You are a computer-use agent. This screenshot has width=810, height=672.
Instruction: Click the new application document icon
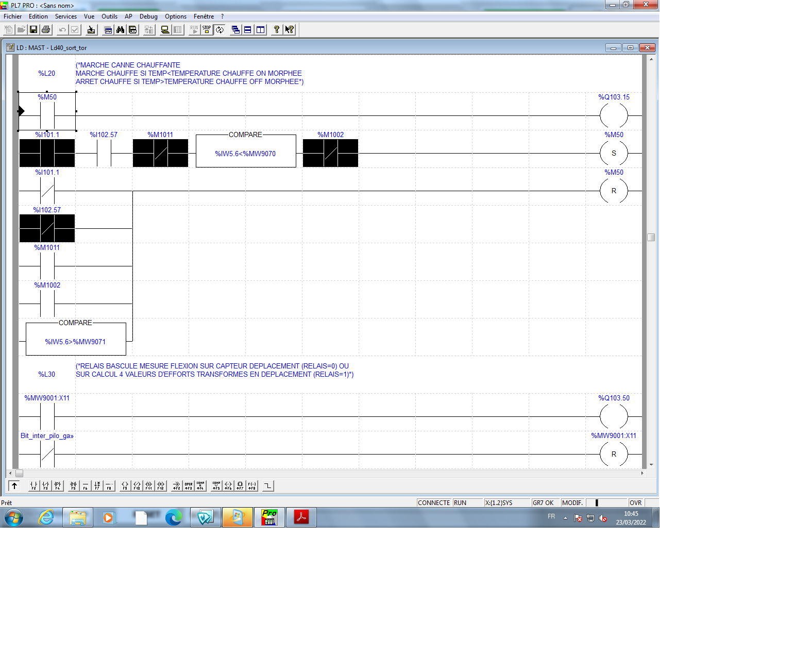(x=9, y=30)
